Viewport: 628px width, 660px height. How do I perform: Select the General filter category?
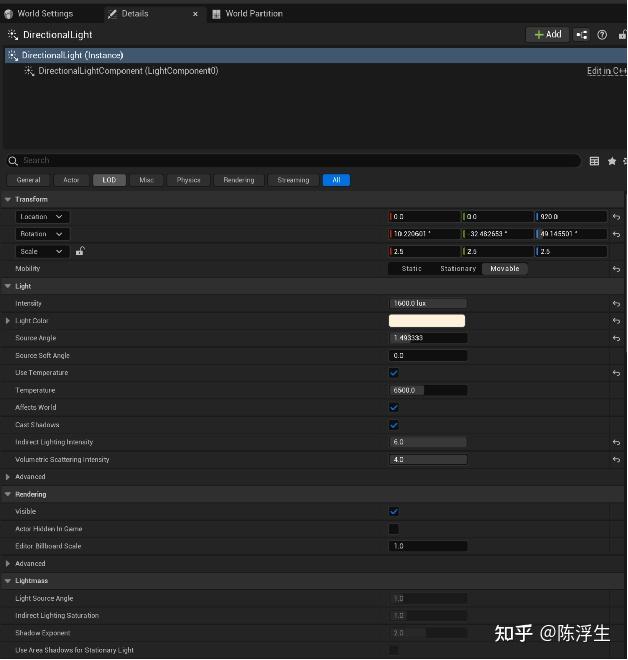(x=28, y=180)
